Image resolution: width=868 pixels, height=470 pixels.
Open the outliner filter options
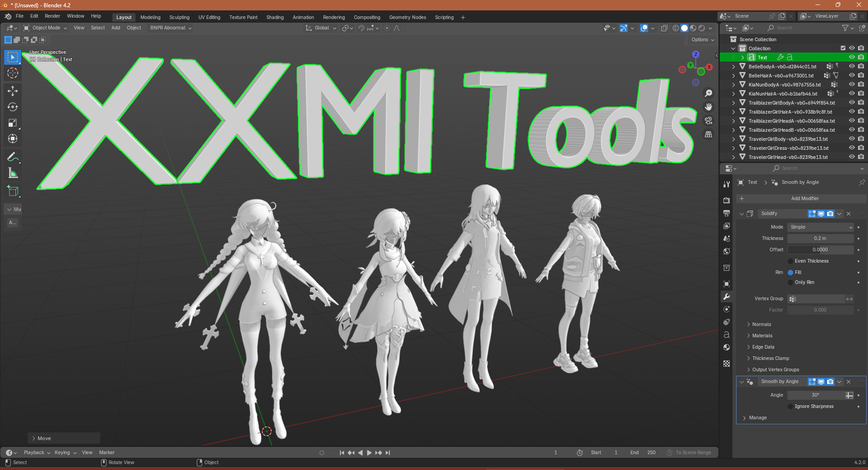pos(846,28)
